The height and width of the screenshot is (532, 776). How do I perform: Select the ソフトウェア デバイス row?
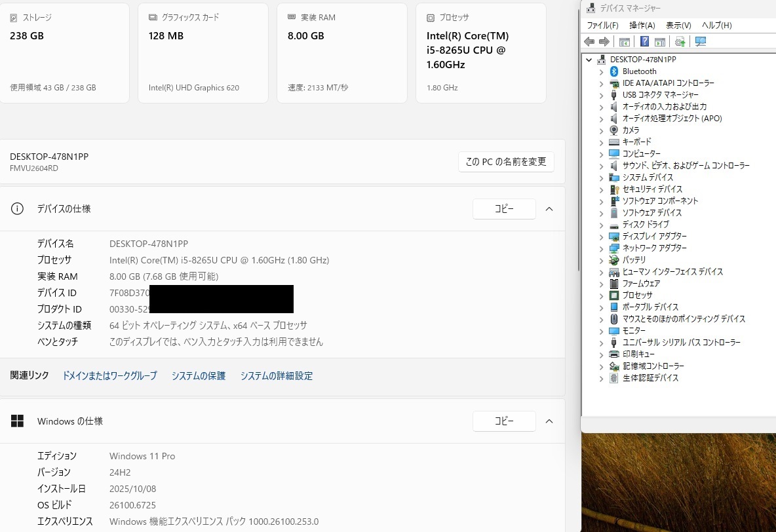[651, 213]
